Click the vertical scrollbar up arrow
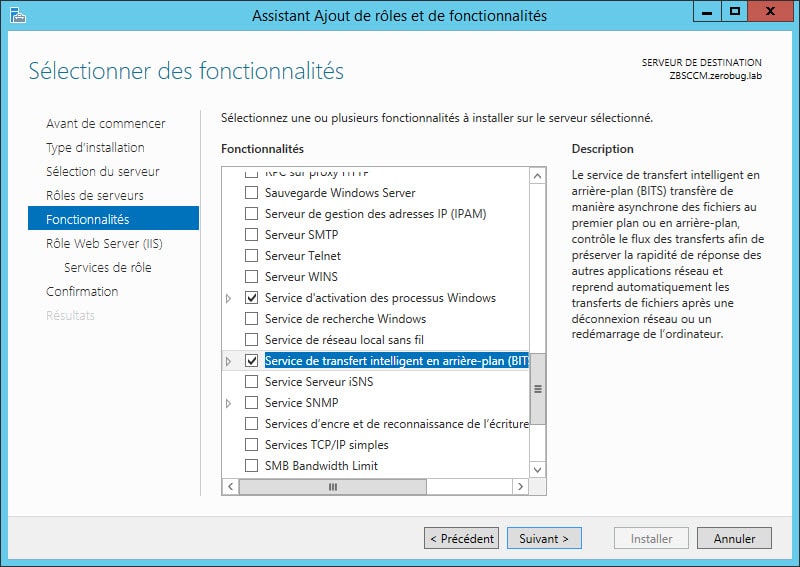 coord(537,177)
